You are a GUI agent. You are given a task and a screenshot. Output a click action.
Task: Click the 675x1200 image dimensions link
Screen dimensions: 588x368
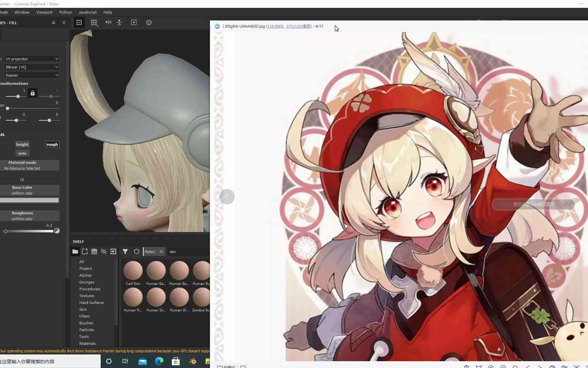(298, 26)
